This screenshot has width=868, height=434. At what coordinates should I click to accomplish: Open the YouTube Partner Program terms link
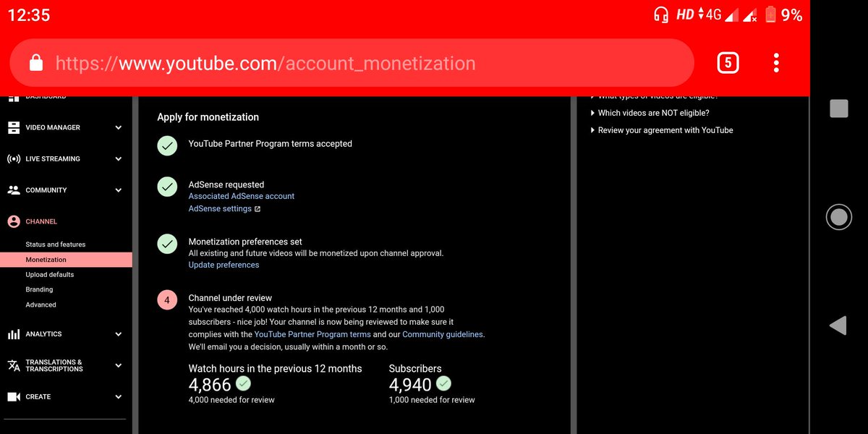coord(312,334)
